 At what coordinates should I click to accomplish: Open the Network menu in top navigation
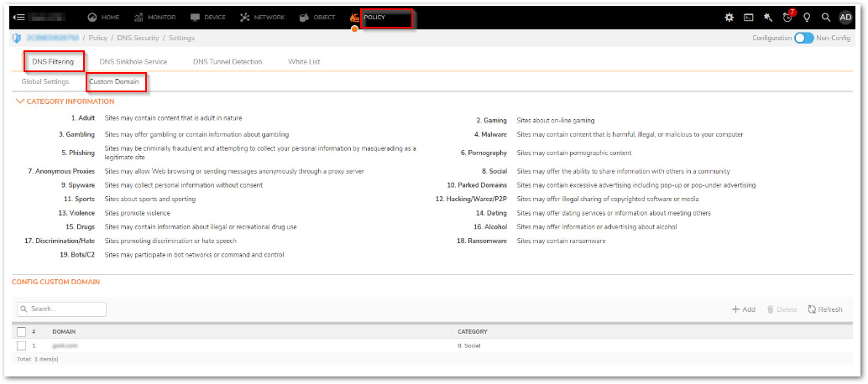coord(262,17)
